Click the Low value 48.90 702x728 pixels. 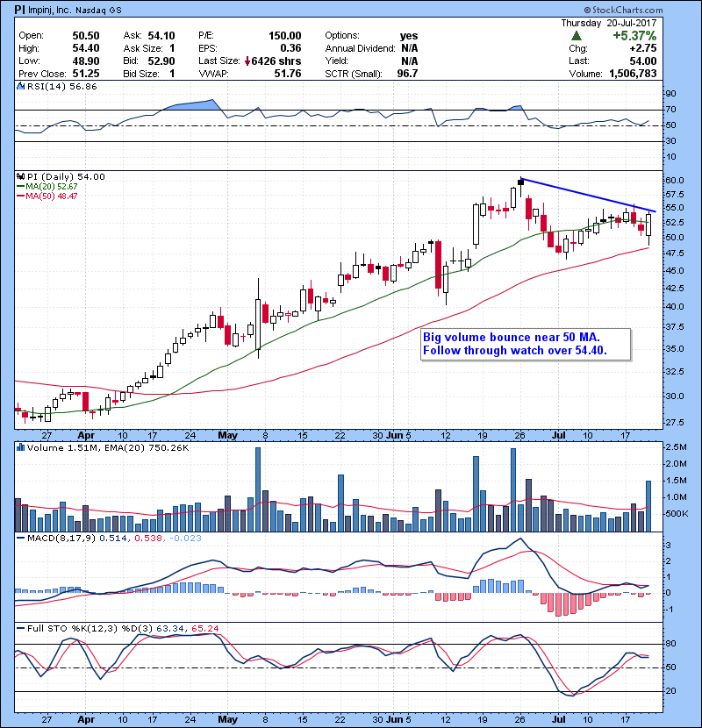coord(86,61)
